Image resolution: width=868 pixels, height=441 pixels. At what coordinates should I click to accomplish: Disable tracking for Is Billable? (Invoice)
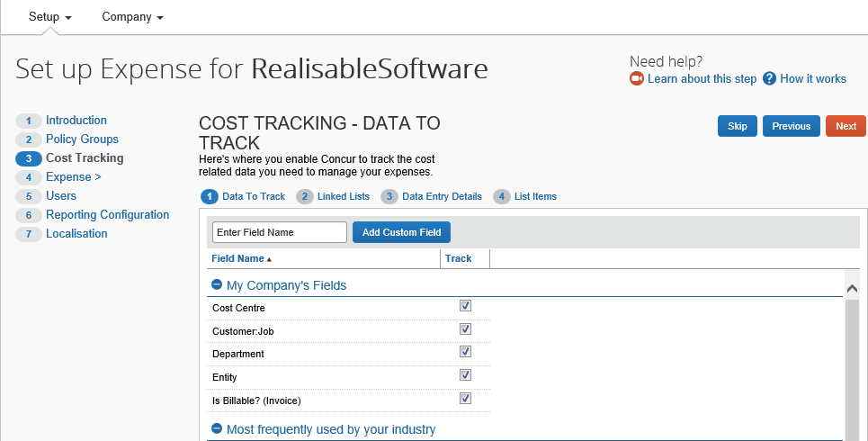click(x=465, y=399)
